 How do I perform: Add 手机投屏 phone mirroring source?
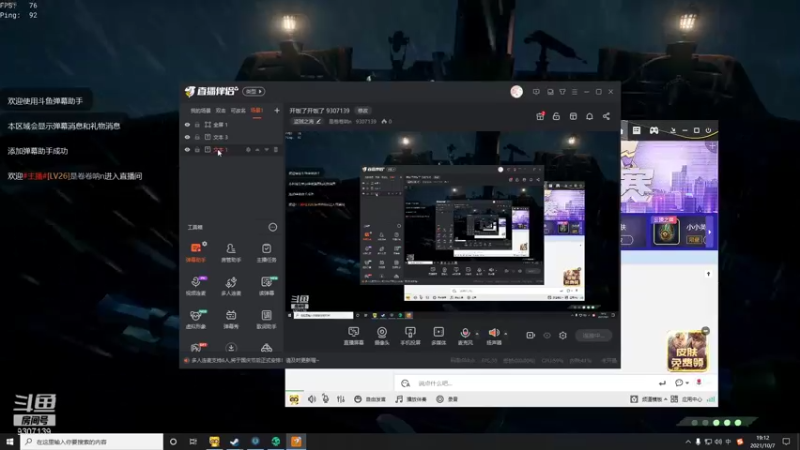point(410,336)
